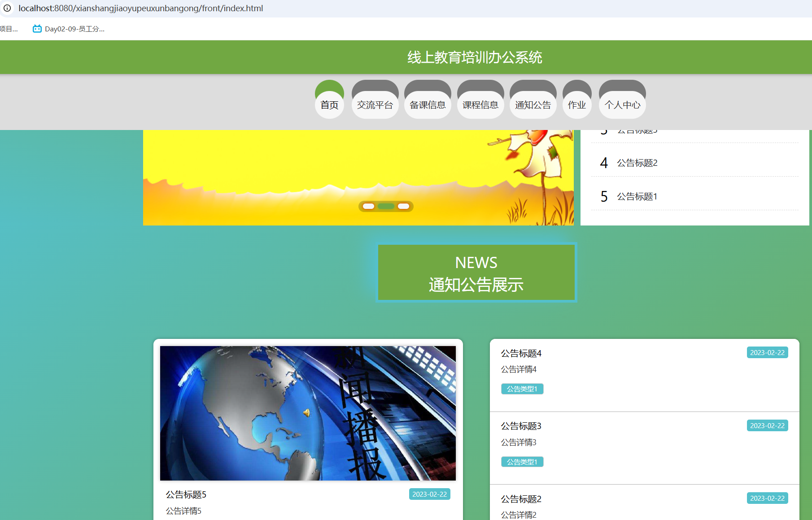
Task: Open the 备课信息 menu item
Action: 428,104
